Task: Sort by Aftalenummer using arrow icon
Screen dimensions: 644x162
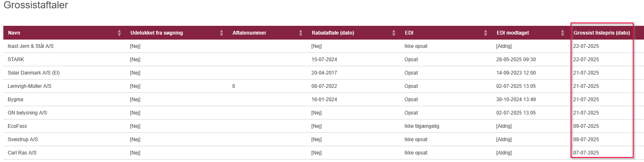Action: [x=301, y=33]
